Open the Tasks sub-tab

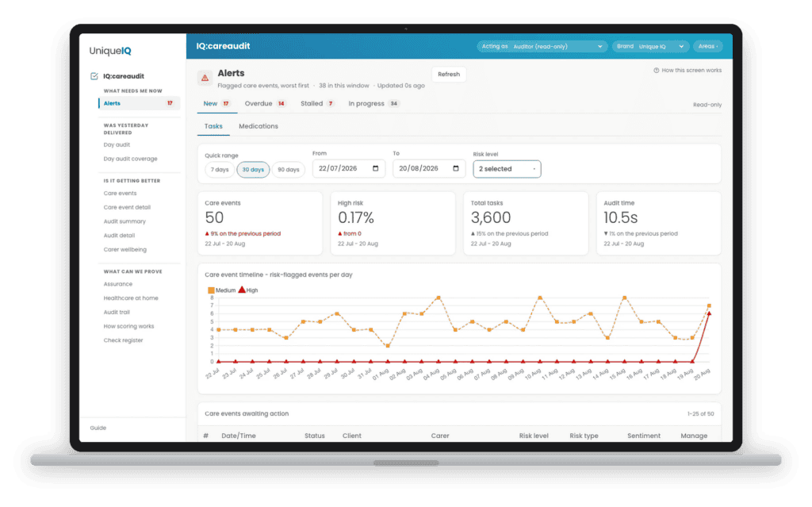213,126
